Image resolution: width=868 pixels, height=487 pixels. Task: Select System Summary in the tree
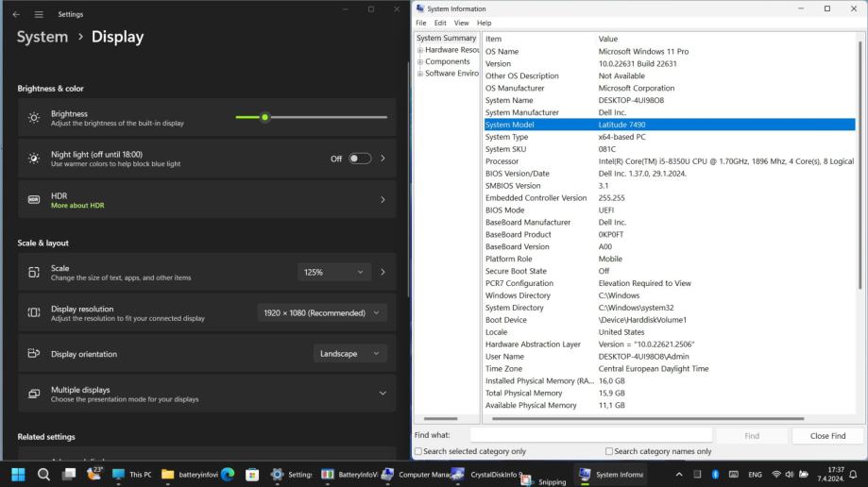point(446,38)
